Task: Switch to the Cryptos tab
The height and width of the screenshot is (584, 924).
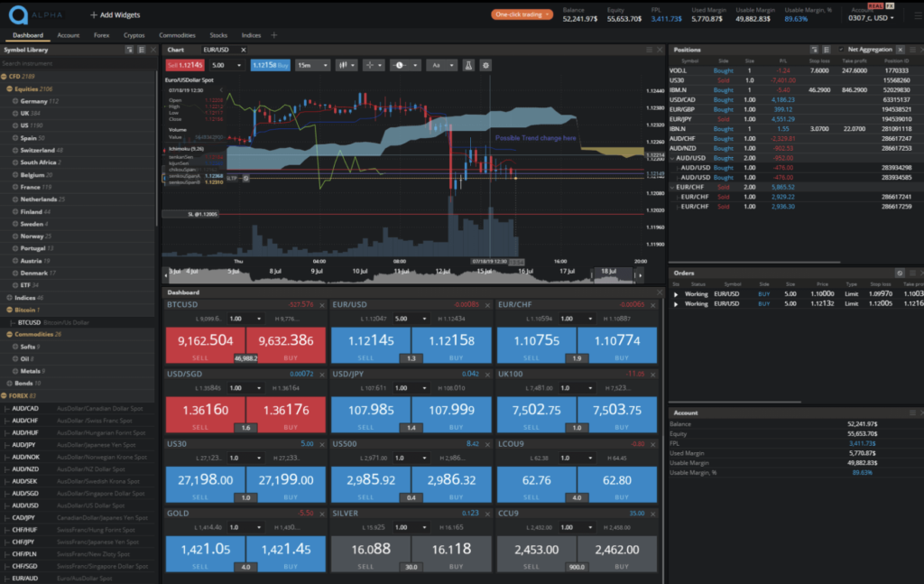Action: pos(134,35)
